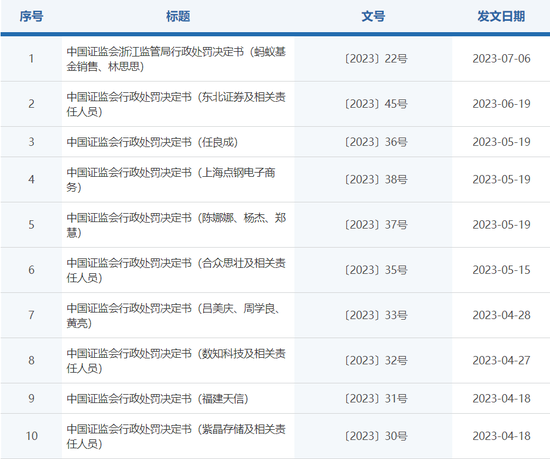Click sequence number 5 cell
Screen dimensions: 550x459
pyautogui.click(x=31, y=225)
